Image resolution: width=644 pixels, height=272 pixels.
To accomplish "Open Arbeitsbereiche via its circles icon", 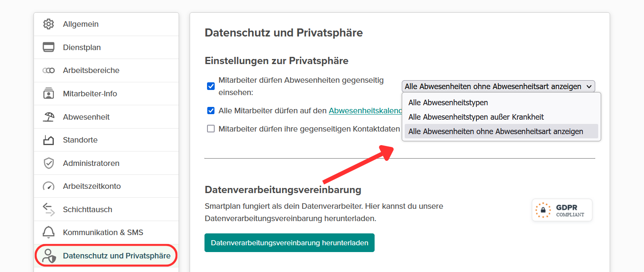I will (x=49, y=70).
